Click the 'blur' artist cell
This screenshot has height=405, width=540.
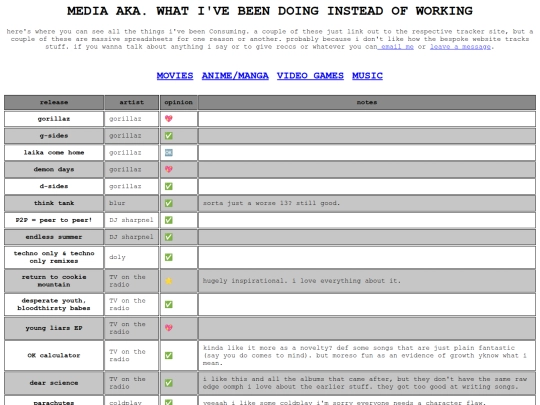[132, 203]
